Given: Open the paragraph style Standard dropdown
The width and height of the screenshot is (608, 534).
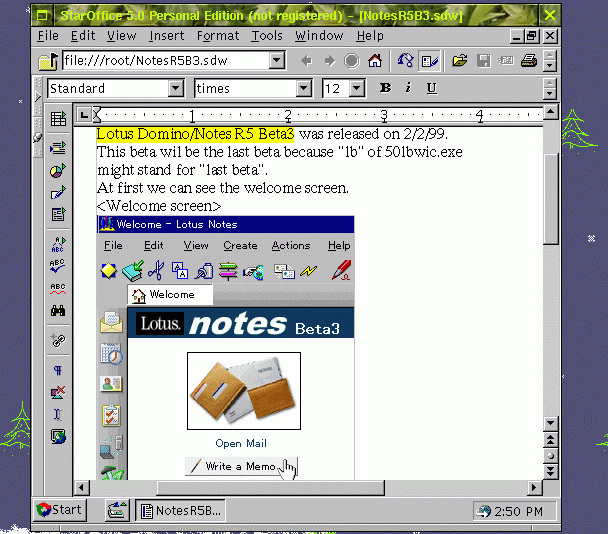Looking at the screenshot, I should (x=176, y=88).
